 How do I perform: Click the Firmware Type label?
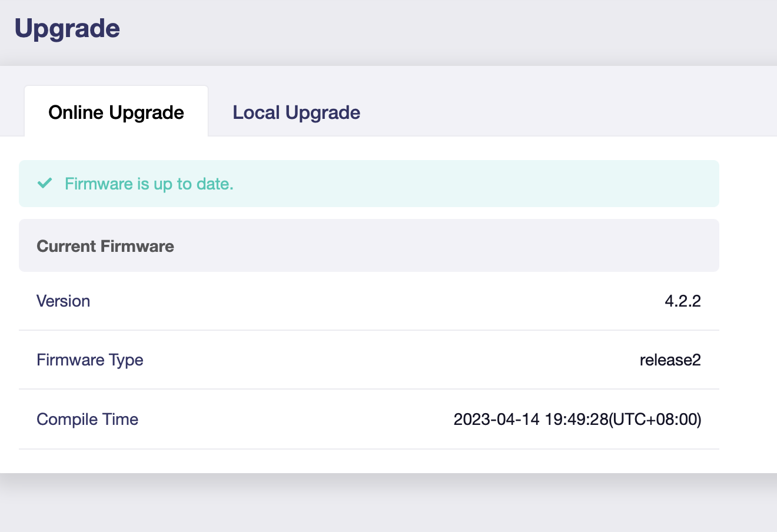click(x=90, y=360)
